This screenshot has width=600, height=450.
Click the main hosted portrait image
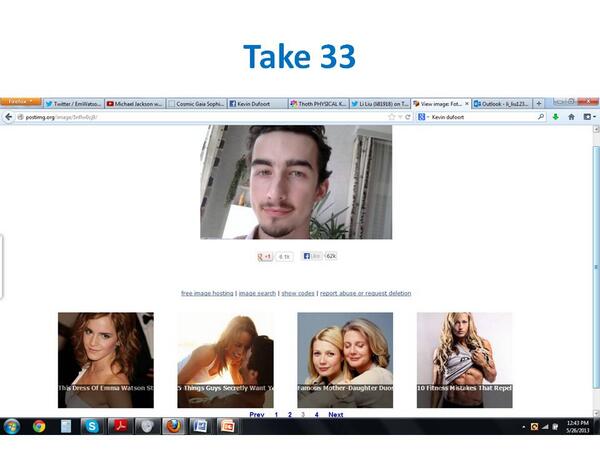click(296, 182)
